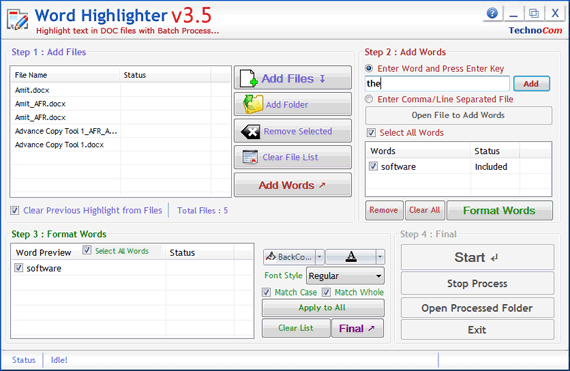570x371 pixels.
Task: Toggle the software checkbox in Step 2 Words list
Action: click(373, 166)
